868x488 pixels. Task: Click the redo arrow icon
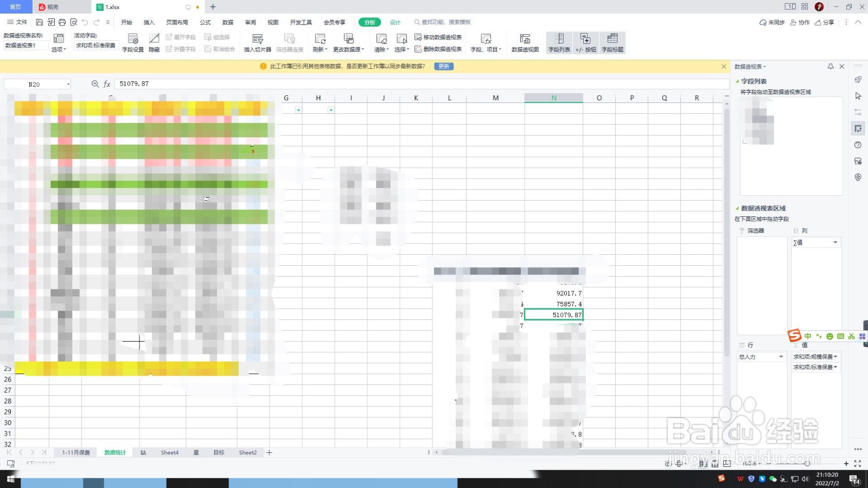(x=97, y=22)
